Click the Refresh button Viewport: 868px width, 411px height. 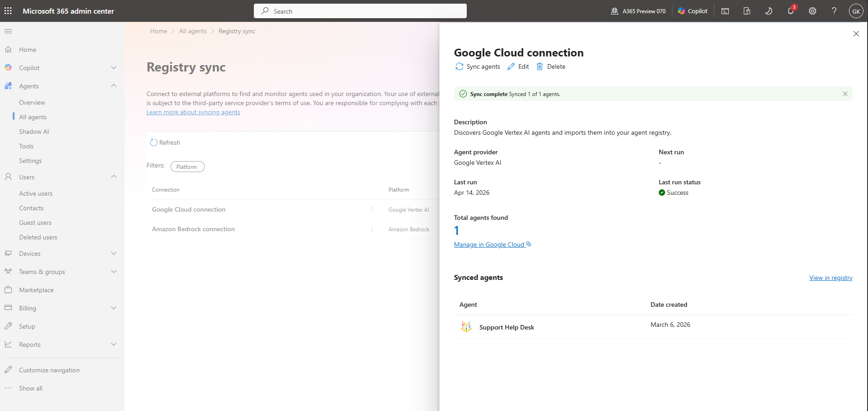[165, 142]
